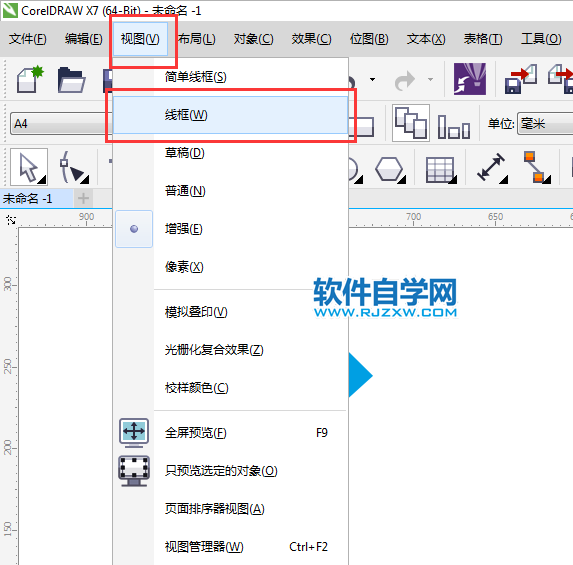
Task: Select 全屏预览(F) menu entry
Action: click(230, 433)
